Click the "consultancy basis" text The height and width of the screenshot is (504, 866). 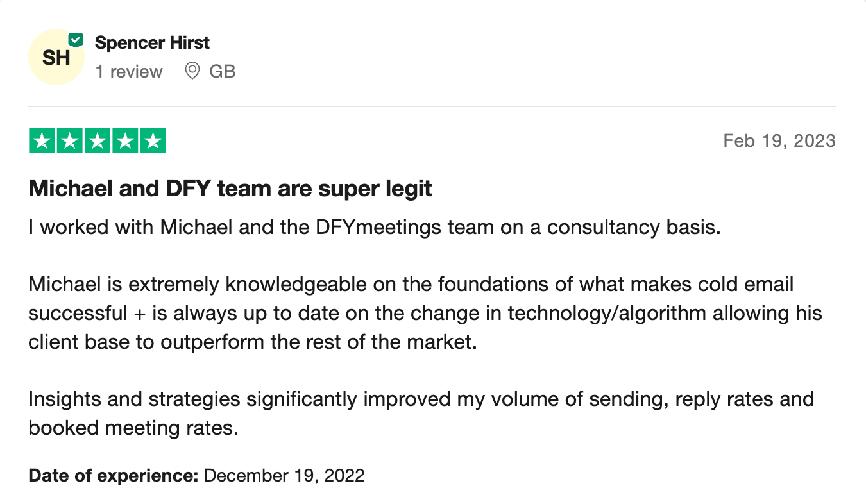click(x=634, y=228)
